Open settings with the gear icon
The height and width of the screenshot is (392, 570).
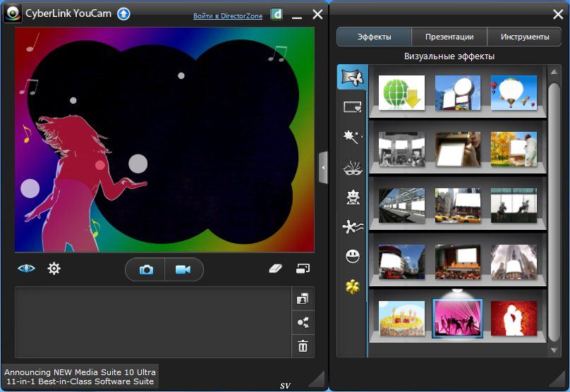click(54, 269)
